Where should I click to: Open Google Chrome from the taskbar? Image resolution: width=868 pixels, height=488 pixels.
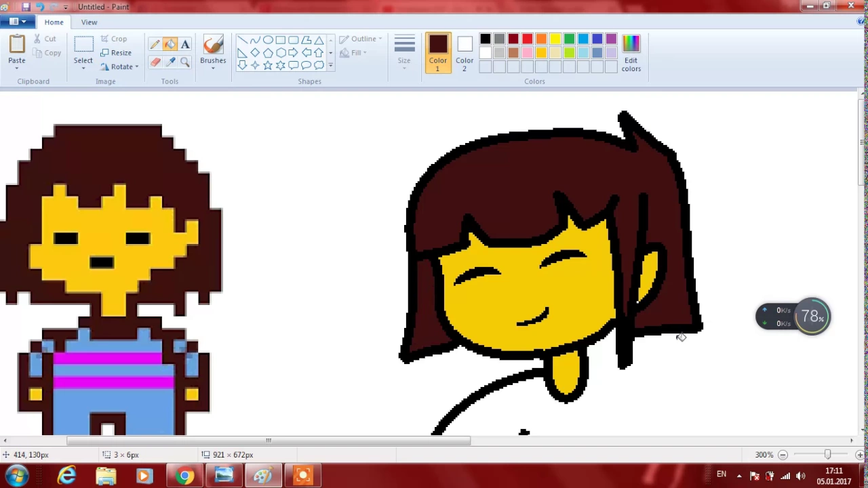[x=184, y=476]
